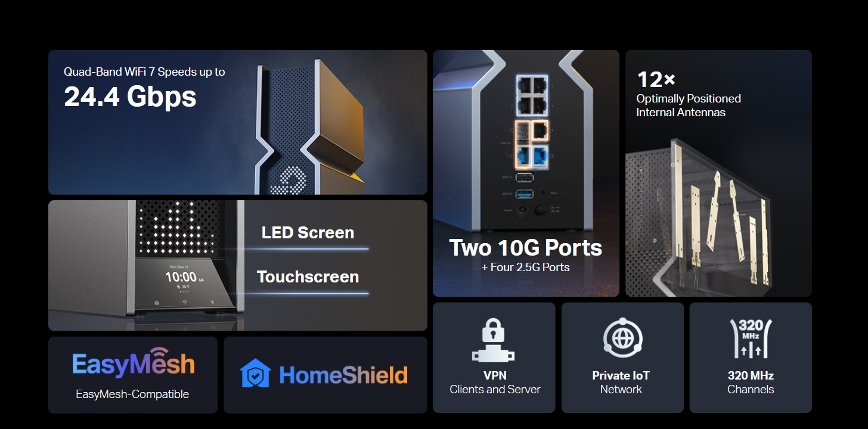Click the EasyMesh logo
The image size is (868, 429).
pos(133,363)
